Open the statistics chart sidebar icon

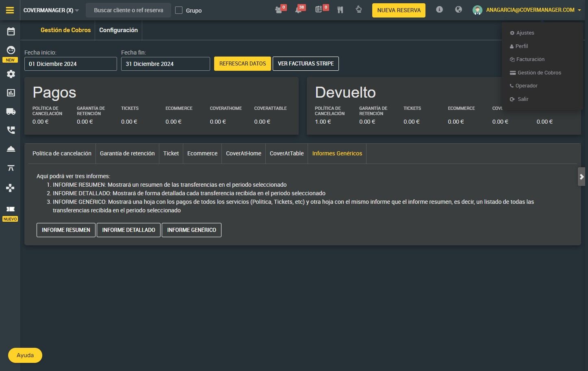(x=11, y=93)
